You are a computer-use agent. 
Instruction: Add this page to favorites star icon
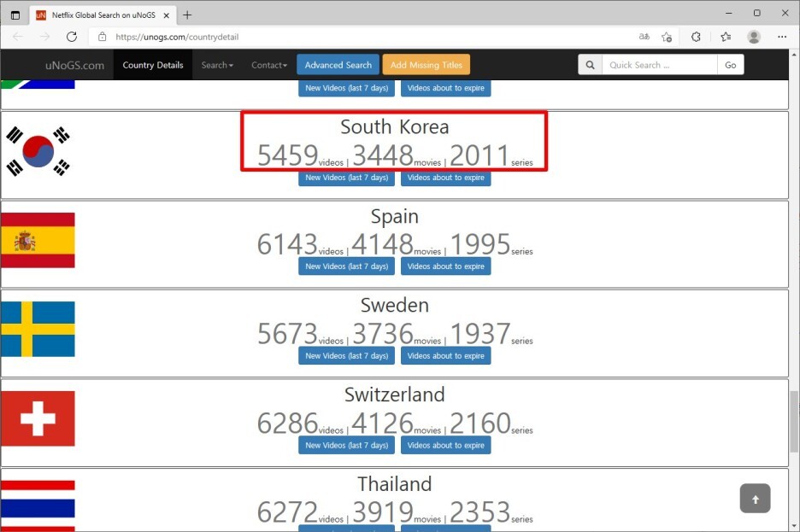[667, 37]
